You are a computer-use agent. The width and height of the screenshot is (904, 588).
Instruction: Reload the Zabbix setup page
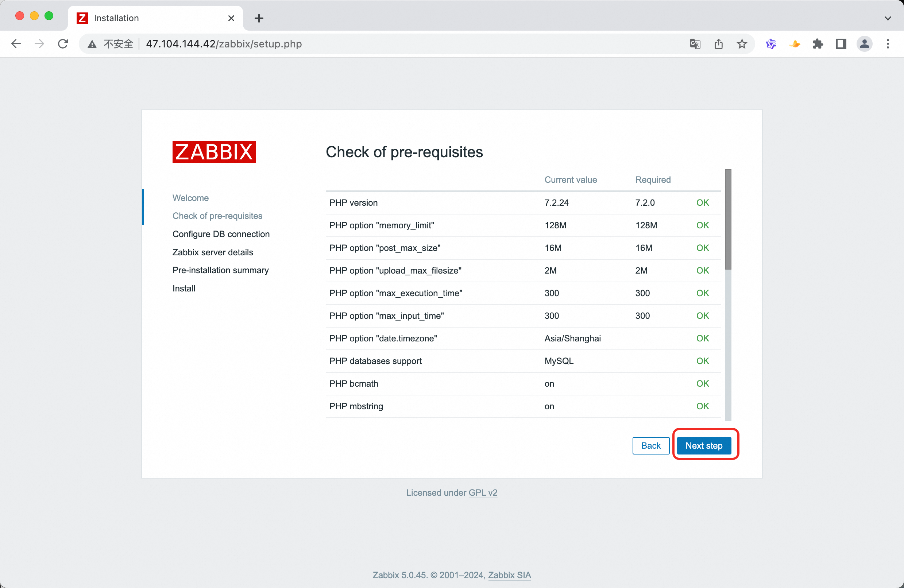click(x=63, y=44)
